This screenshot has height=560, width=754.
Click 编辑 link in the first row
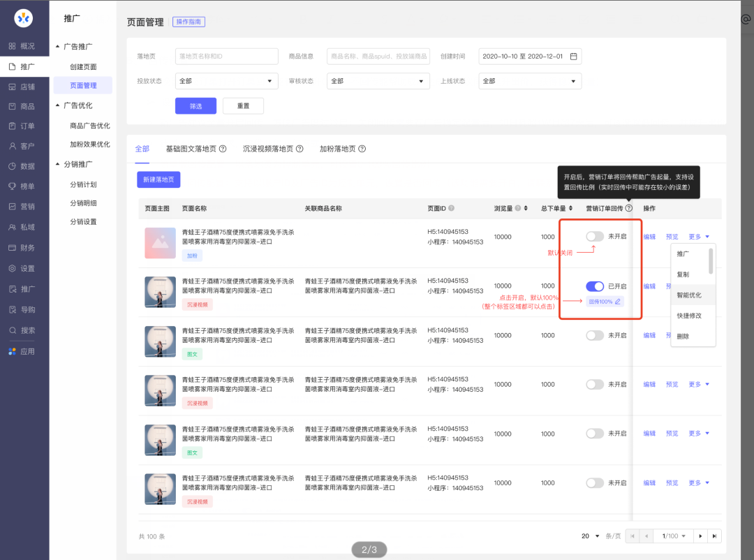tap(649, 237)
